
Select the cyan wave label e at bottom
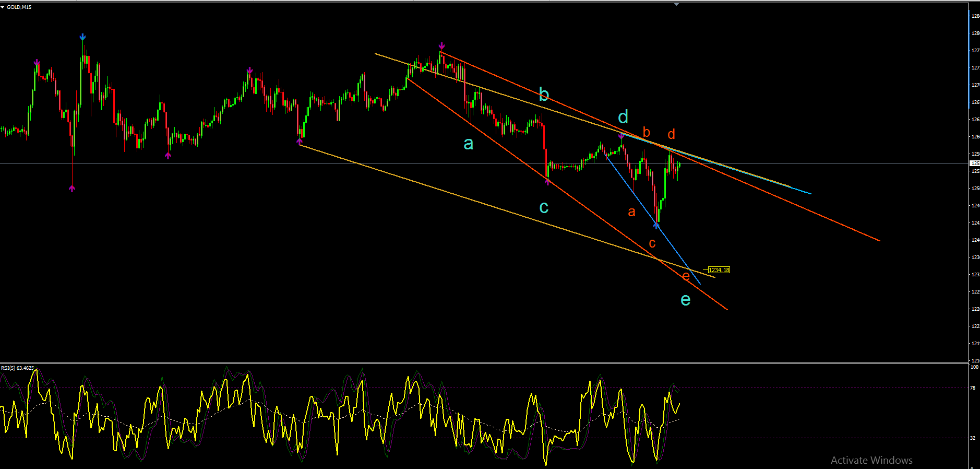tap(686, 300)
